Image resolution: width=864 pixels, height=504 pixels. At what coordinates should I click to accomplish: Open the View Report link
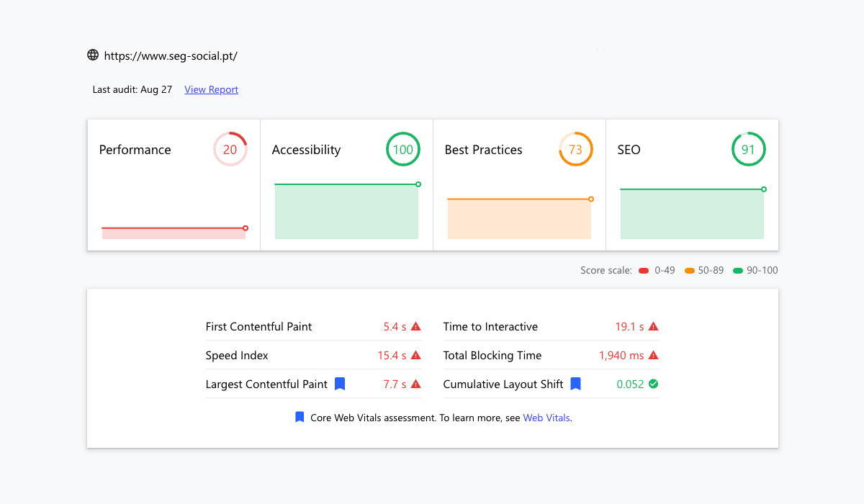coord(211,90)
